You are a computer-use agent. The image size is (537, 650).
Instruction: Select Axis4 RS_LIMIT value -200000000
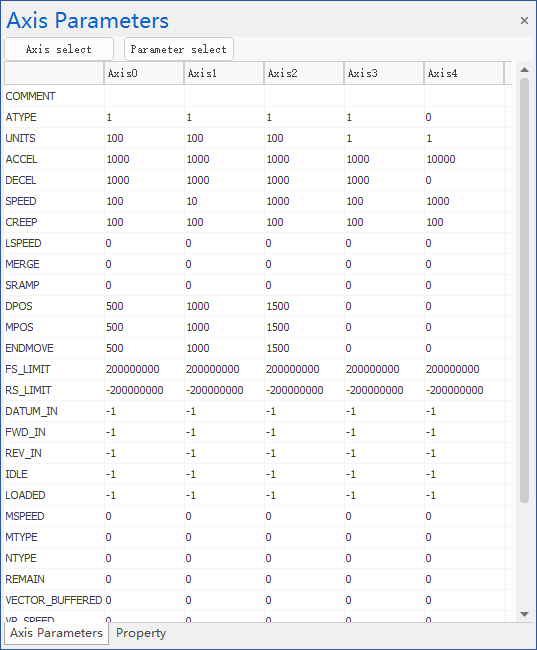click(x=454, y=390)
